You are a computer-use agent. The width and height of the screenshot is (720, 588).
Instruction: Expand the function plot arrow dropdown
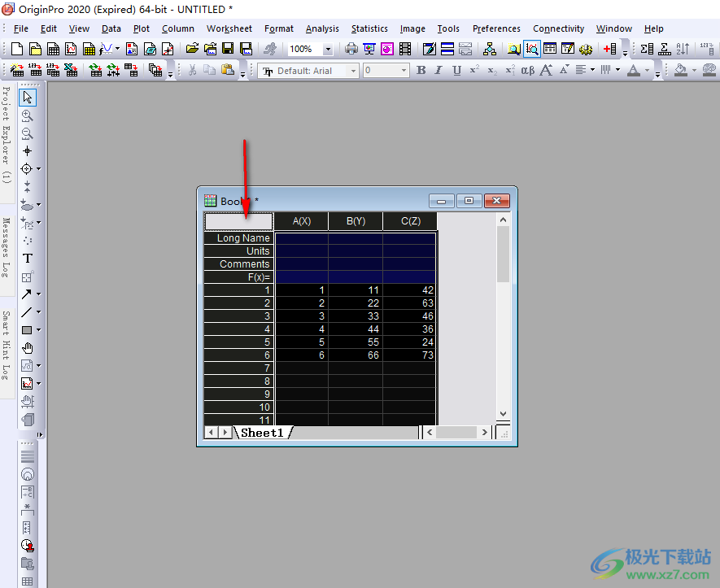point(117,49)
